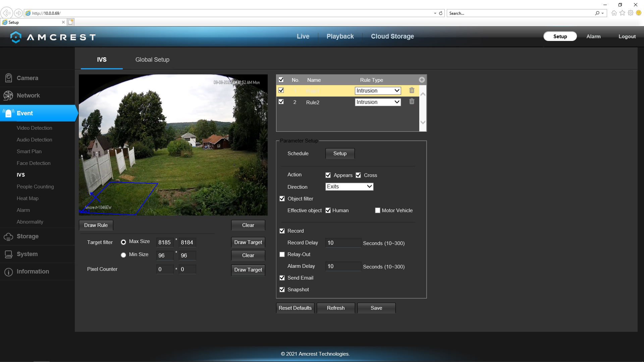The width and height of the screenshot is (644, 362).
Task: Expand the address bar history dropdown
Action: click(435, 13)
